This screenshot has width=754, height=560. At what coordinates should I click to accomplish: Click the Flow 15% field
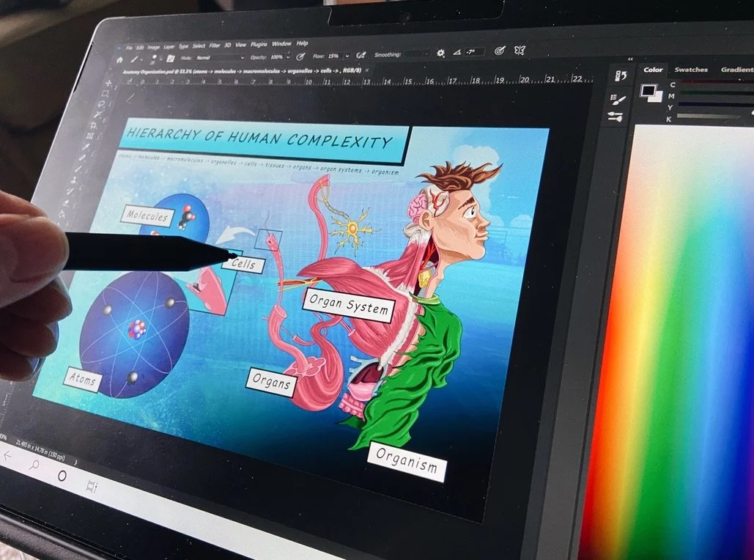click(335, 56)
